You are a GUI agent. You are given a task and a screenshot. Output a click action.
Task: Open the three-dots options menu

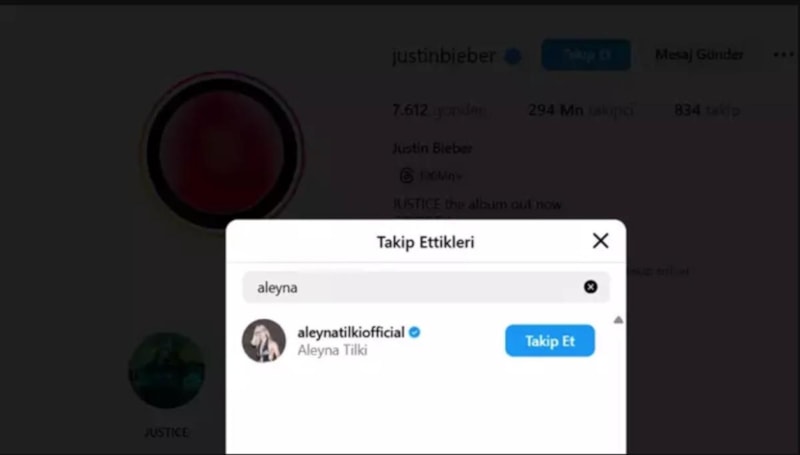(783, 55)
